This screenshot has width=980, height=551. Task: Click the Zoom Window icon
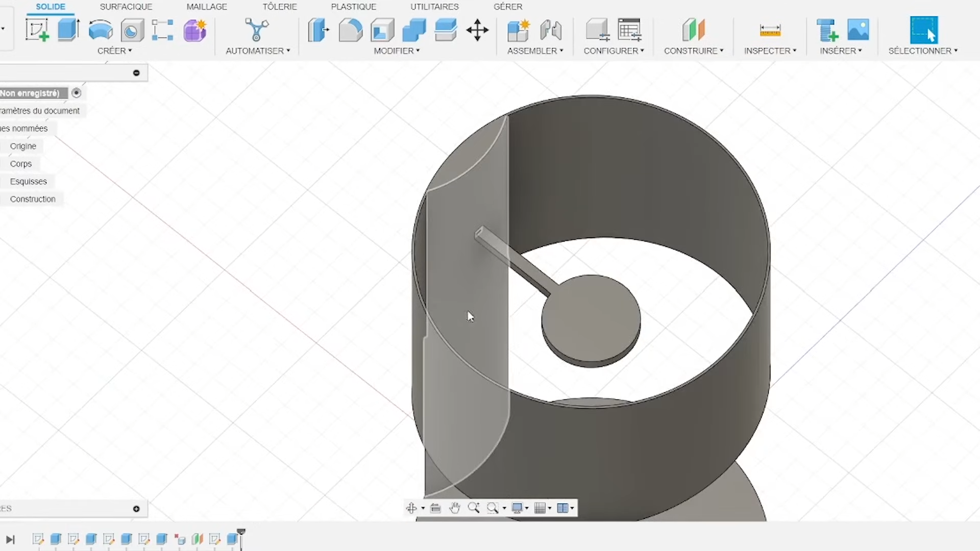tap(493, 508)
